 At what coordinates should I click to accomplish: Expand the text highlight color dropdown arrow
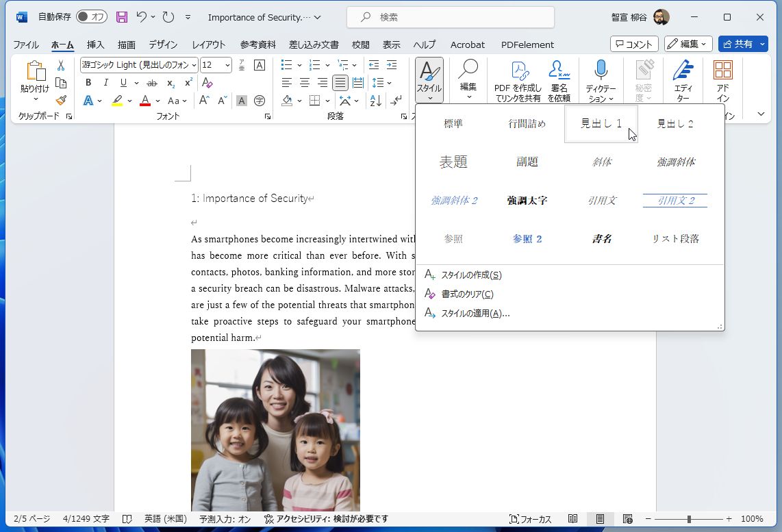coord(129,100)
